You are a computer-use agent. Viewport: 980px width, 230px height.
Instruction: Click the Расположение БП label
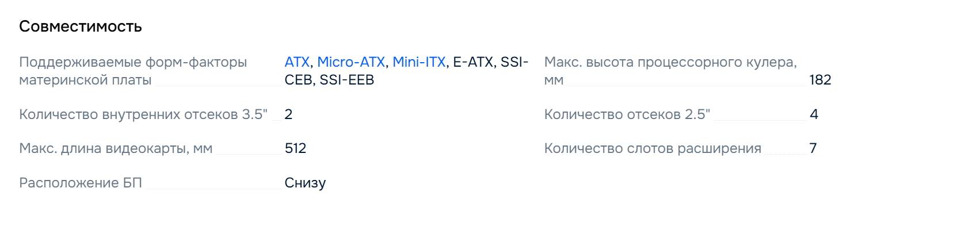coord(81,183)
